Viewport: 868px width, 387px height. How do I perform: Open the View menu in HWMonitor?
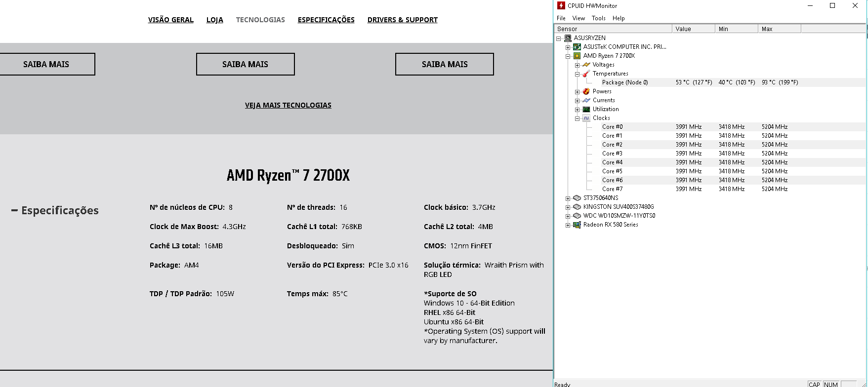pyautogui.click(x=579, y=18)
